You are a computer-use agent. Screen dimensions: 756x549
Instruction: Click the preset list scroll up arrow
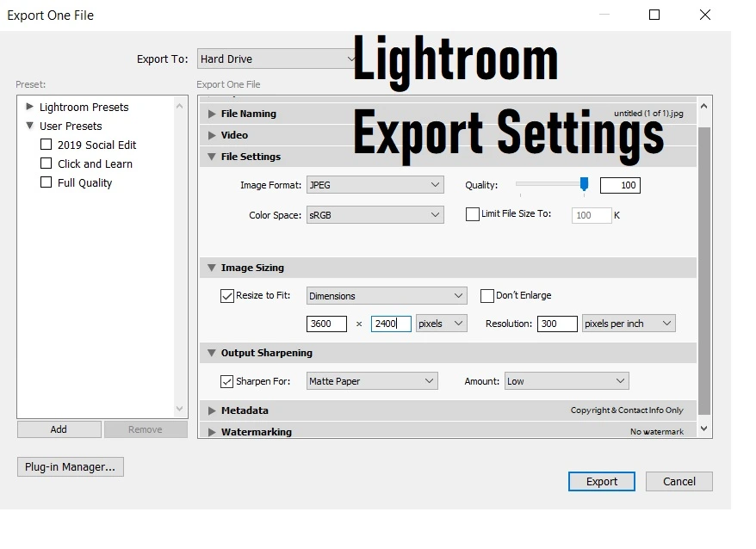(x=179, y=106)
